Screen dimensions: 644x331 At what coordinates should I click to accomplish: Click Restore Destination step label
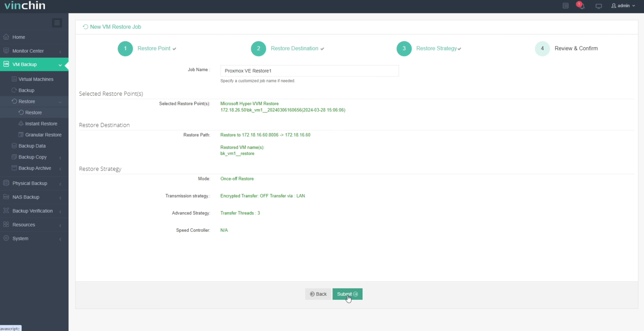[294, 48]
